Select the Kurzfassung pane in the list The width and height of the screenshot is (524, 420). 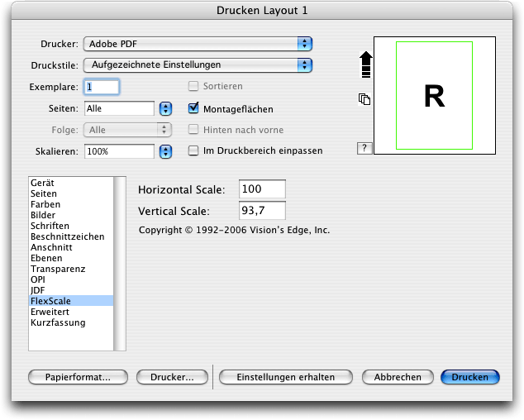pos(71,322)
